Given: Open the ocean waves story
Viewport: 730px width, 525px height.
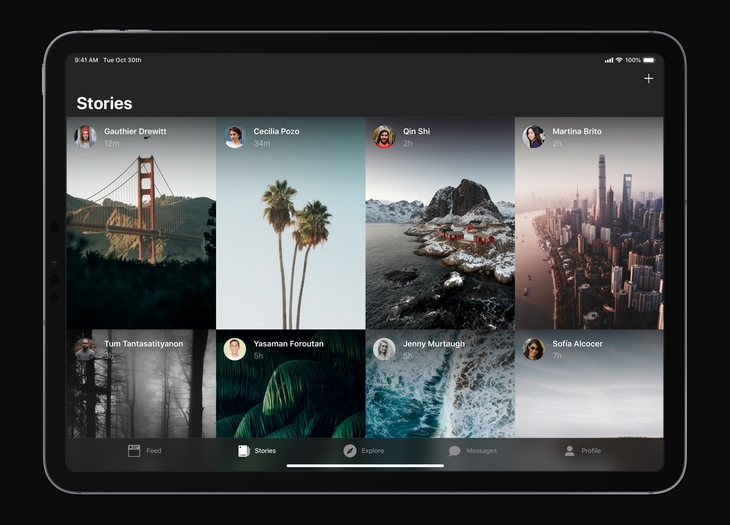Looking at the screenshot, I should 440,400.
